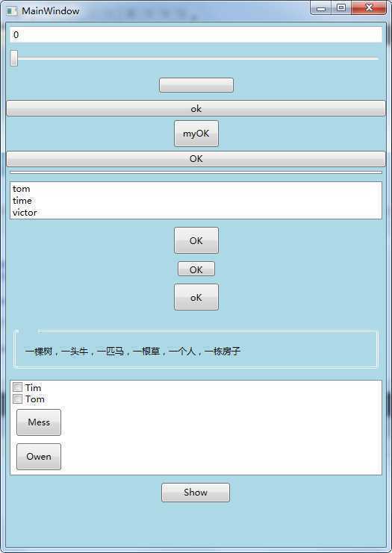Click the small OK button in the middle
Image resolution: width=392 pixels, height=553 pixels.
coord(196,269)
